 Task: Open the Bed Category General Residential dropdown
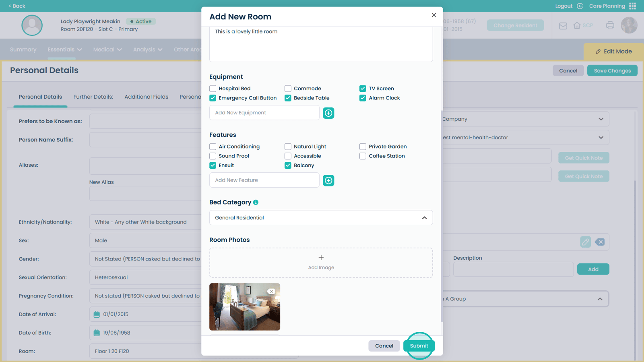(321, 217)
